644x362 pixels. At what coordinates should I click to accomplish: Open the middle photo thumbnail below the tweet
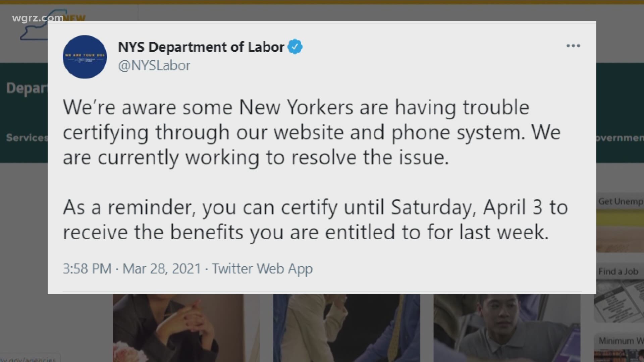pyautogui.click(x=346, y=328)
